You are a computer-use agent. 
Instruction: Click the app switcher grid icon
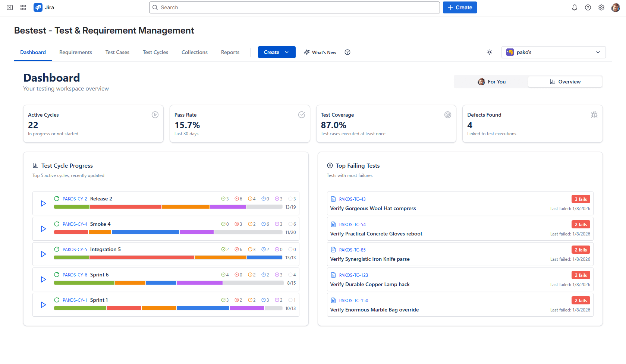point(23,7)
